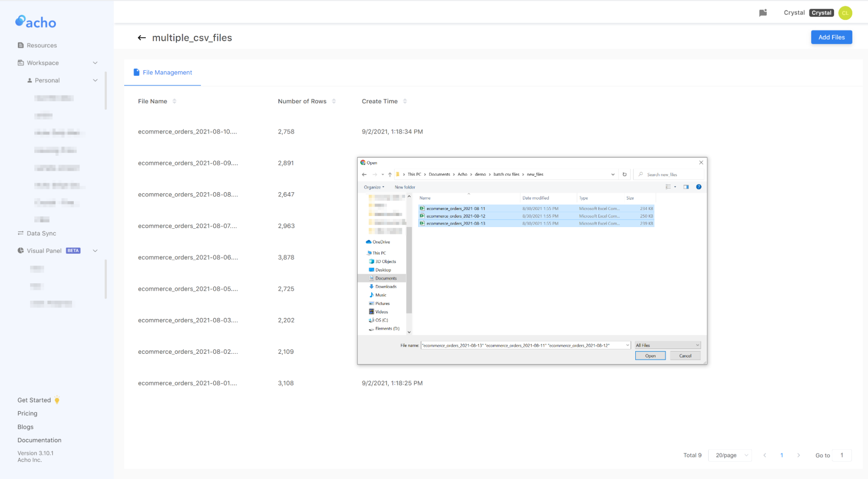Open the Organize menu in the dialog
Screen dimensions: 868x479
[x=373, y=187]
